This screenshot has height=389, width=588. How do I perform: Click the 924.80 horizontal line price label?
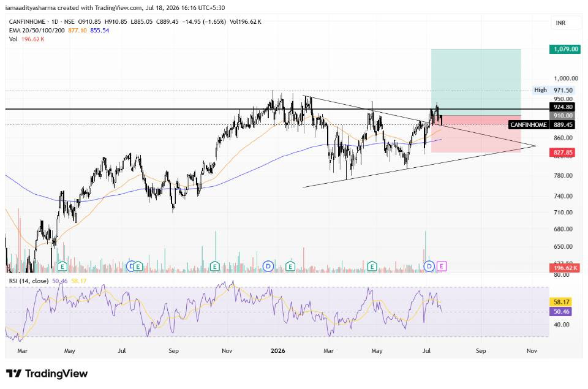click(562, 107)
